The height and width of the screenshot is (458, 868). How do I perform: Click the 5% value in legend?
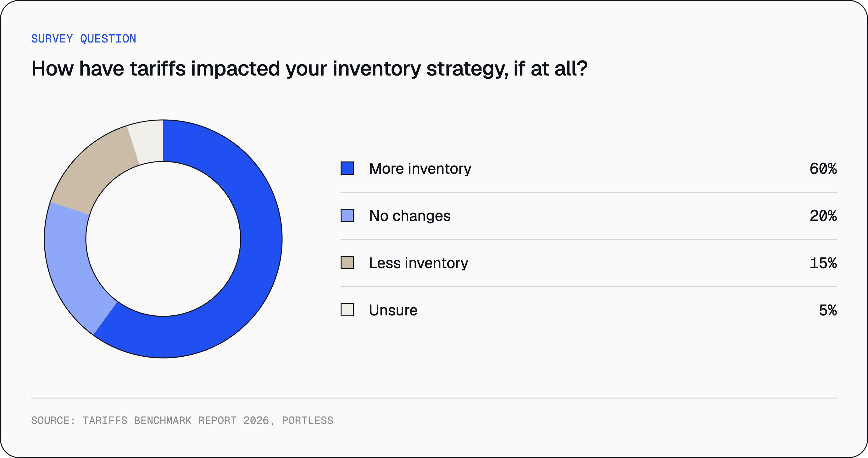(x=827, y=310)
